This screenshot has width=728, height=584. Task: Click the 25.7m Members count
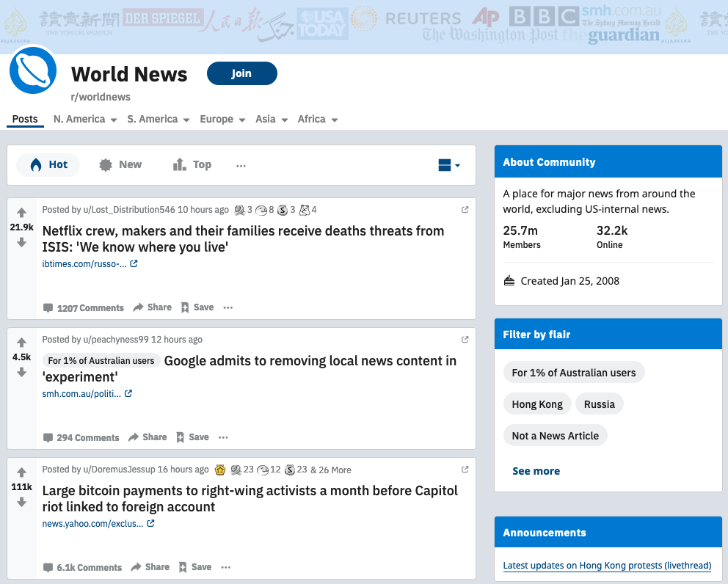pos(522,237)
